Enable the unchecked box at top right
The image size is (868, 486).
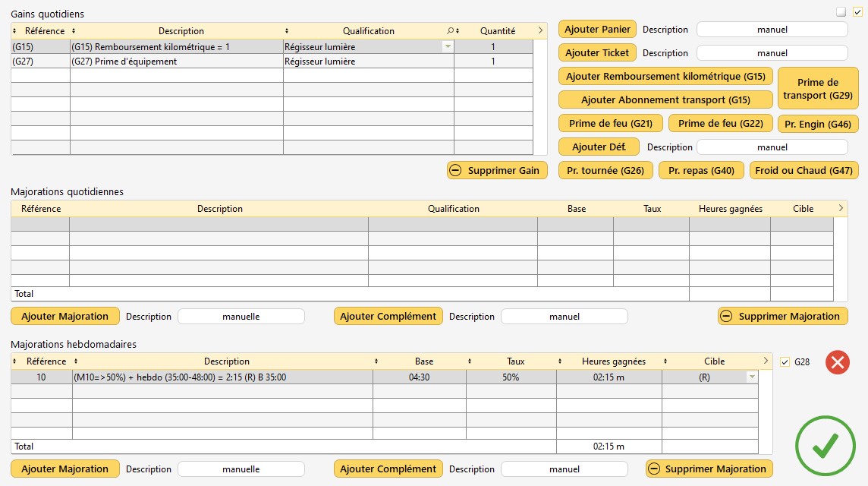coord(841,11)
